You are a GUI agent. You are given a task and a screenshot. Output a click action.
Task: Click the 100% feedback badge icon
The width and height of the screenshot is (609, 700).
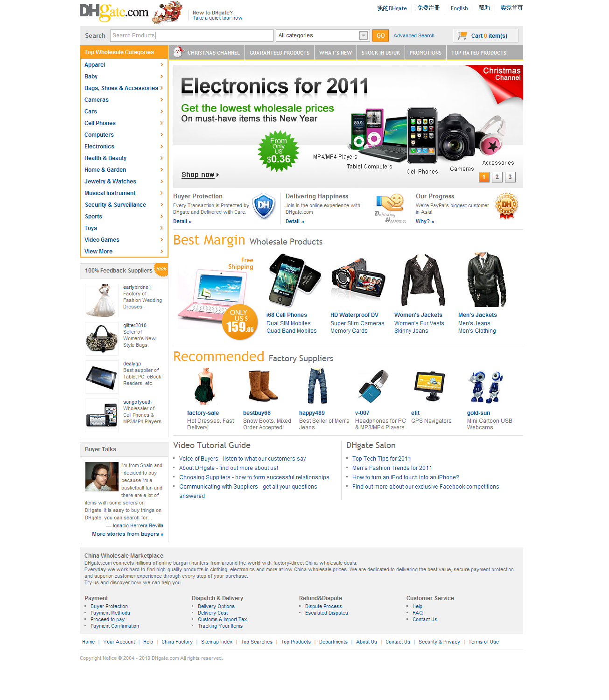161,269
